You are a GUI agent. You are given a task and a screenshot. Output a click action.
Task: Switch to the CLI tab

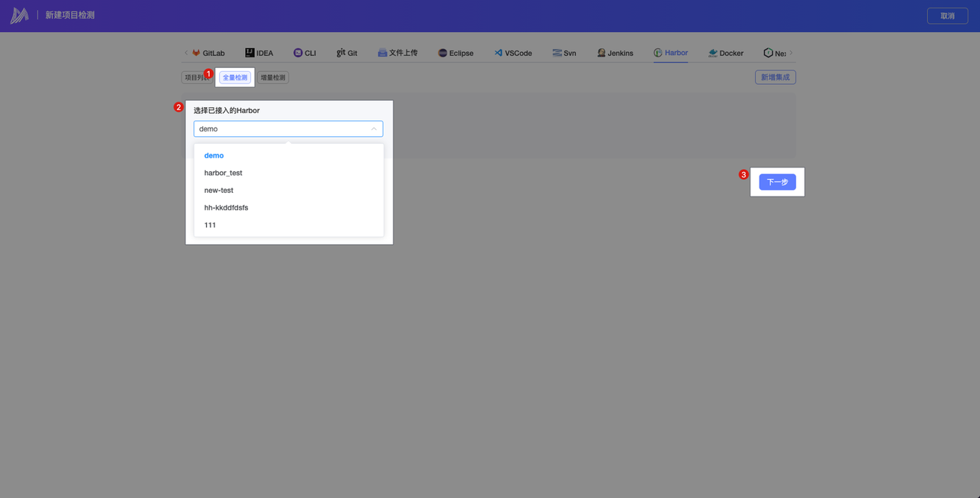tap(305, 53)
